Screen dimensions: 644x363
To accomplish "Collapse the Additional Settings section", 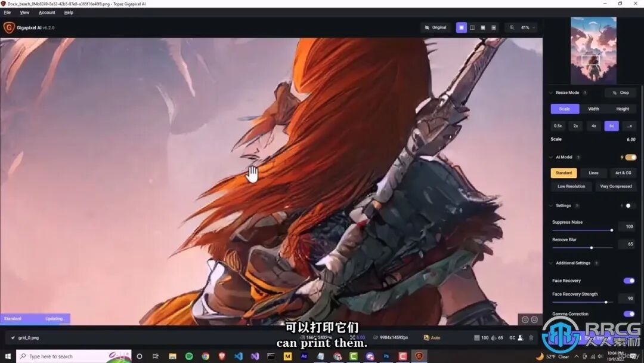I will (551, 263).
